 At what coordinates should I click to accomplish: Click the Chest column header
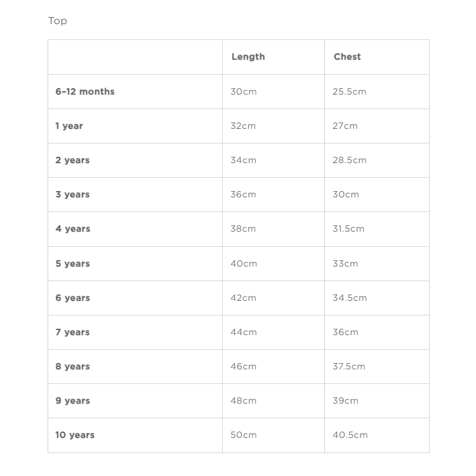(347, 56)
